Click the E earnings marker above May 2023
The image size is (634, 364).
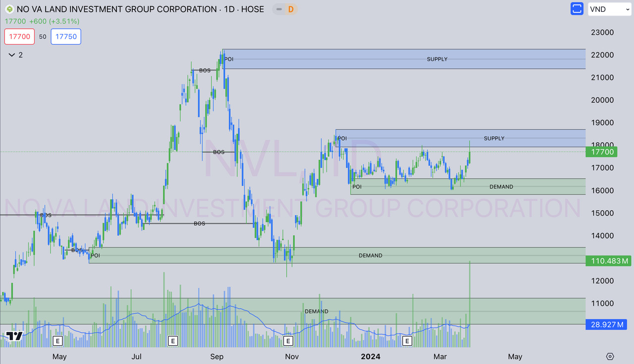coord(57,341)
